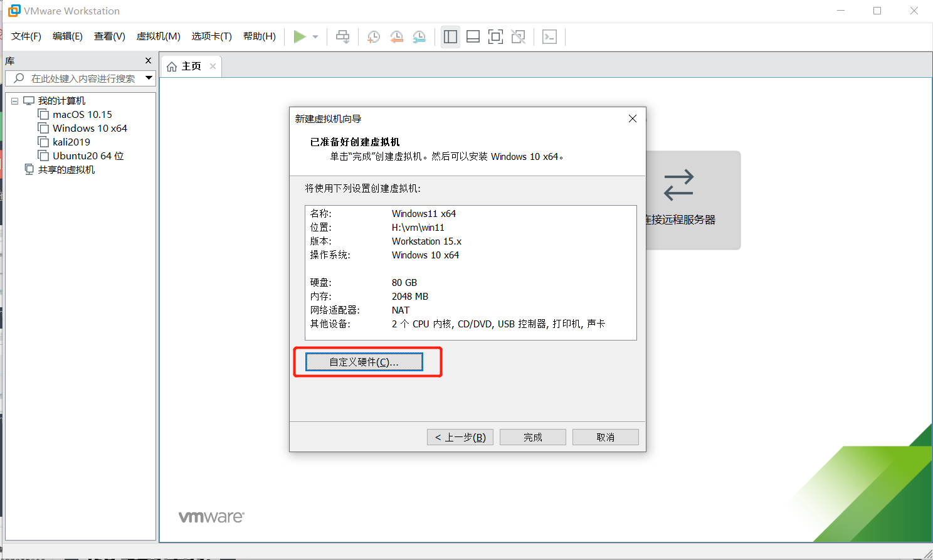Close the 库 library panel
The height and width of the screenshot is (560, 933).
coord(148,61)
